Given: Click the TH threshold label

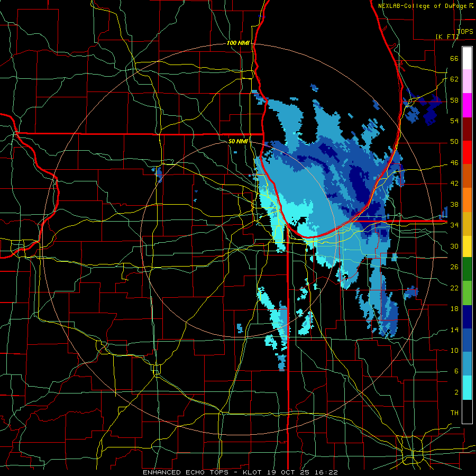Looking at the screenshot, I should coord(454,413).
